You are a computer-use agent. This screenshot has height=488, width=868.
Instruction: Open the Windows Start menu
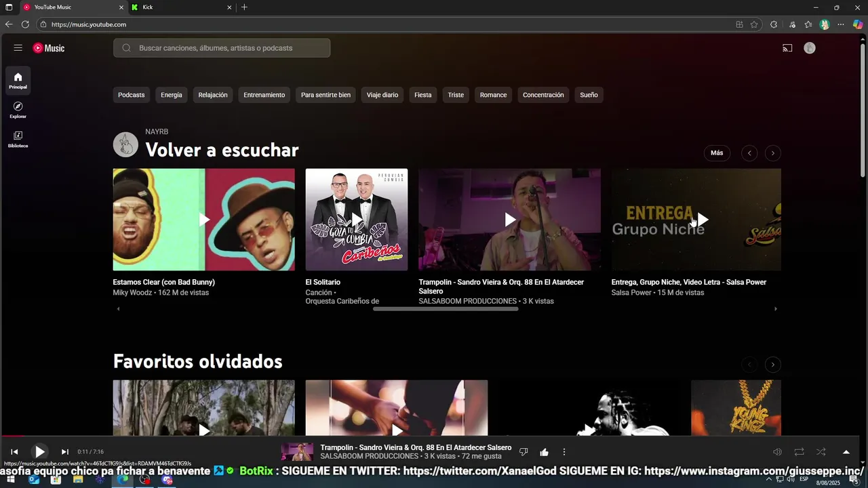coord(10,480)
